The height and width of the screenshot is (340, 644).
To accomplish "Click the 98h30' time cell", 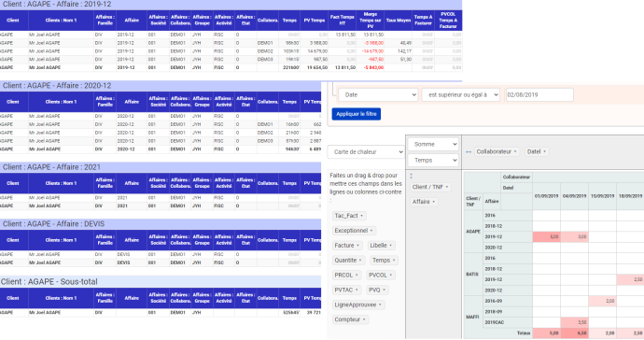I will tap(293, 43).
